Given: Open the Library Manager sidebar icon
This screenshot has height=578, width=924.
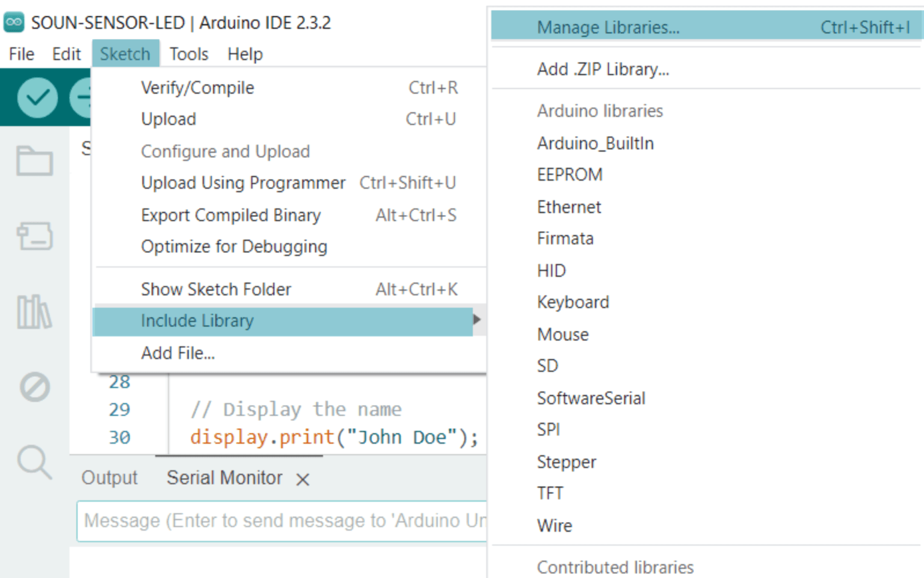Looking at the screenshot, I should (34, 312).
